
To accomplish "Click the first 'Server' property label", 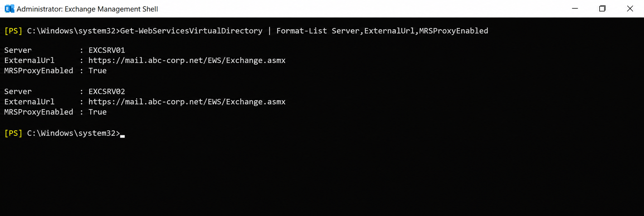I will 18,50.
